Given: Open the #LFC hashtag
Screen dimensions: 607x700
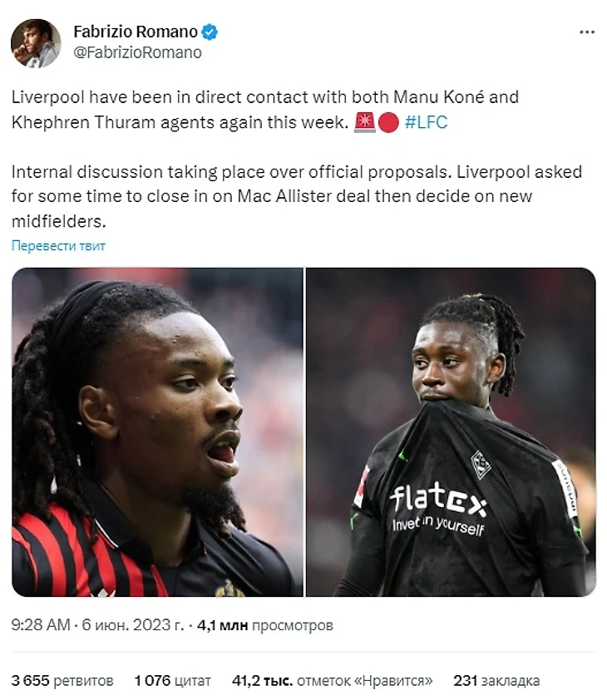Looking at the screenshot, I should [426, 122].
